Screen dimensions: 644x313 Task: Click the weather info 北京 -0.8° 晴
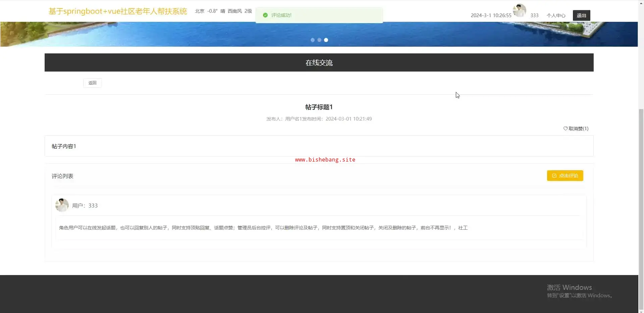[x=210, y=11]
